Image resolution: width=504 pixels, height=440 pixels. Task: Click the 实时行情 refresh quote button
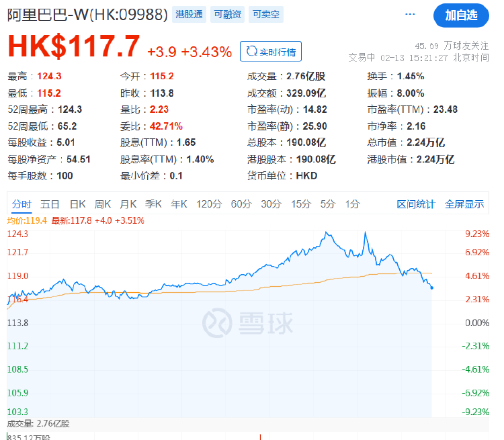pos(271,52)
